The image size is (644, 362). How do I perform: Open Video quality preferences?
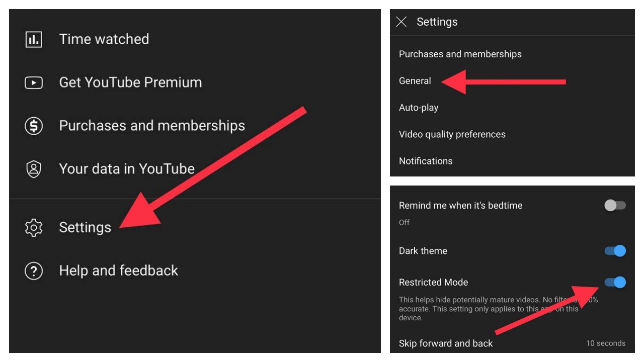click(x=452, y=134)
